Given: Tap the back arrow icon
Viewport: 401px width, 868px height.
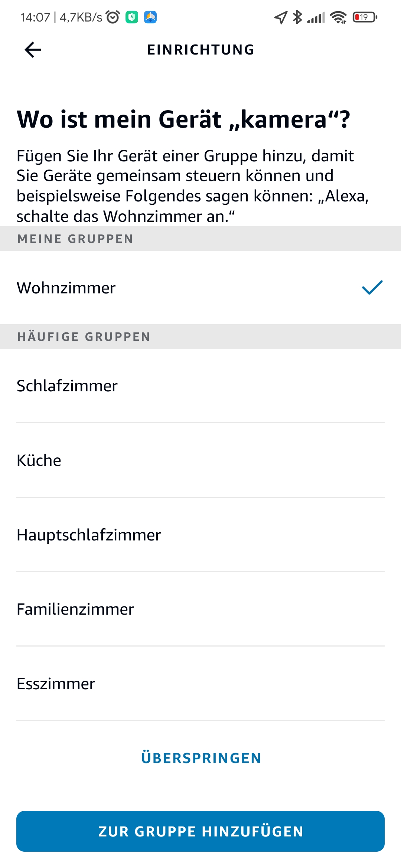Looking at the screenshot, I should (x=33, y=50).
